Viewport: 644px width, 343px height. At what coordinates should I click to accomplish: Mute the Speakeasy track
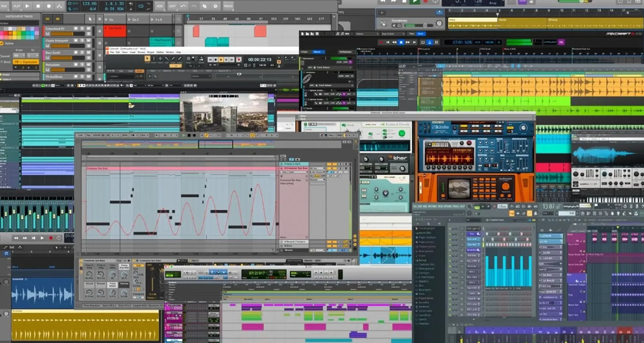(x=394, y=25)
